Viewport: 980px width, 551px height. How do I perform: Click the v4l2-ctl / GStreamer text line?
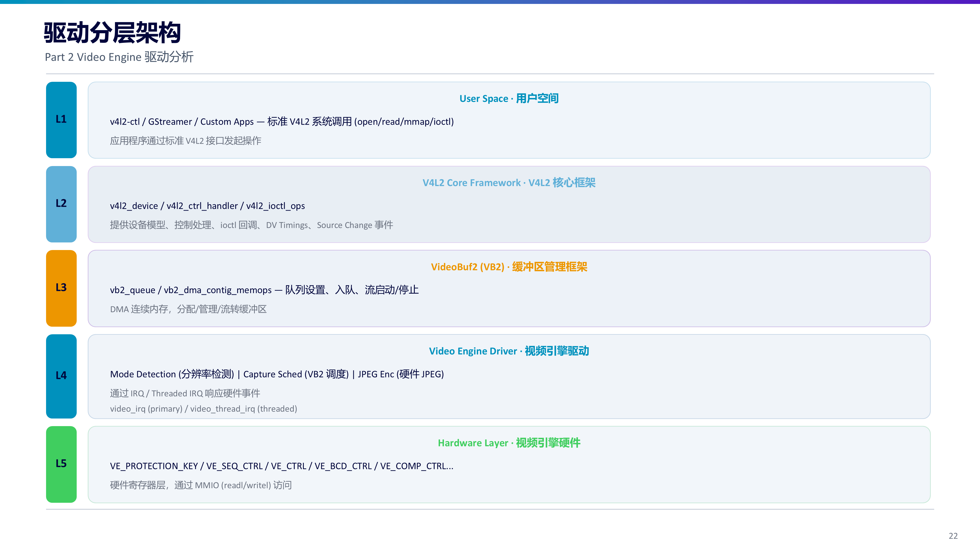click(x=282, y=122)
